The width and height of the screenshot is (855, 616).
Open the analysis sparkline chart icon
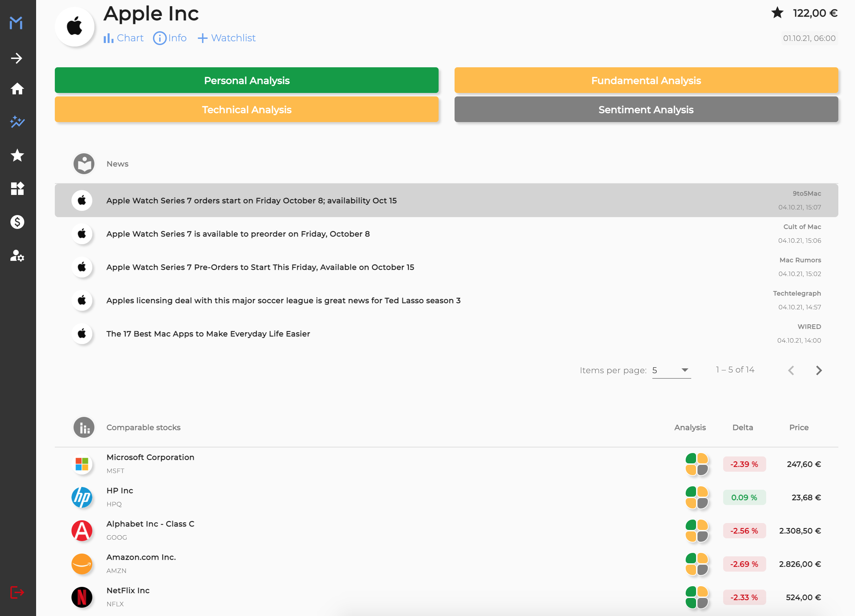pos(17,121)
